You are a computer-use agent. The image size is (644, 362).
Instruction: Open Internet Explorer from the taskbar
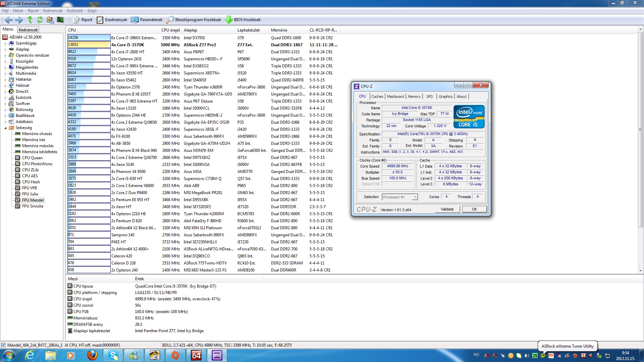pos(30,355)
